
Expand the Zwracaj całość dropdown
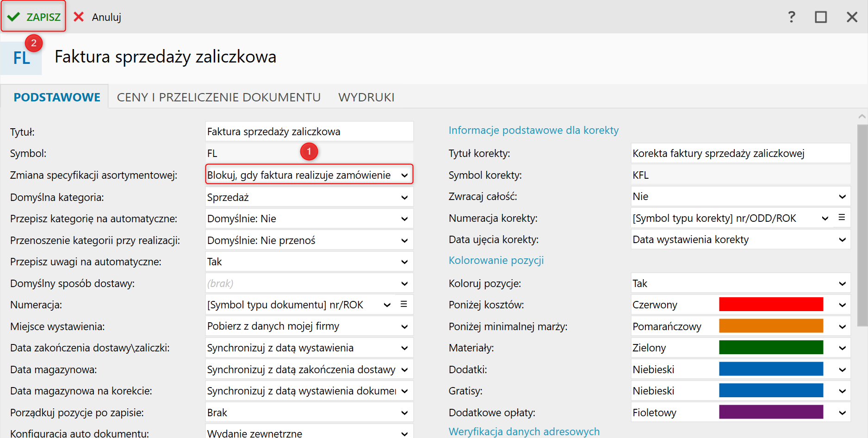pos(842,197)
